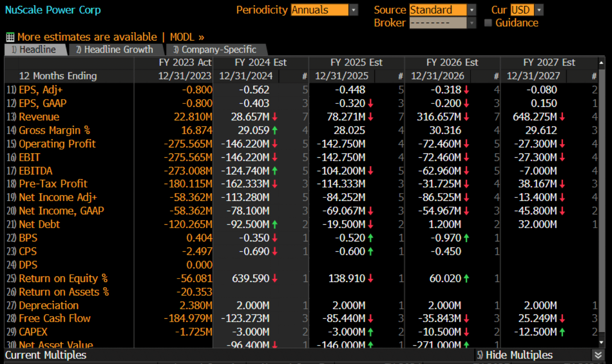This screenshot has width=612, height=364.
Task: Click FY 2027 Free Cash Flow 25.249M
Action: pyautogui.click(x=538, y=318)
